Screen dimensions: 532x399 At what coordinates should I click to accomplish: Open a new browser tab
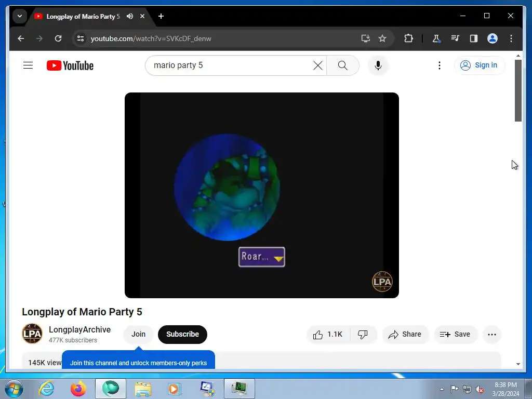coord(161,16)
